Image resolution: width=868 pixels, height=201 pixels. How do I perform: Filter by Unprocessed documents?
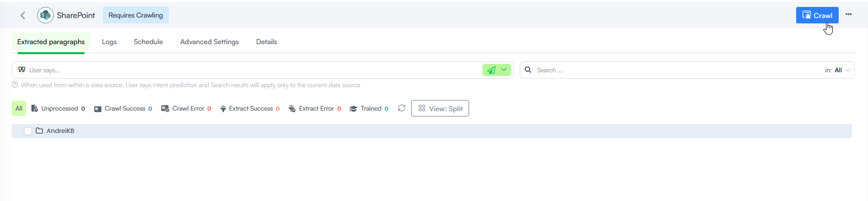(58, 108)
